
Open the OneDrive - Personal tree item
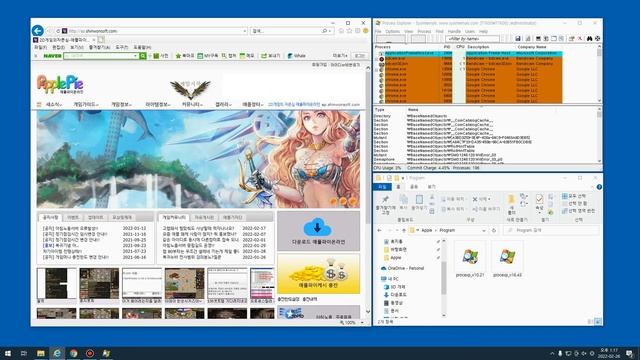402,268
